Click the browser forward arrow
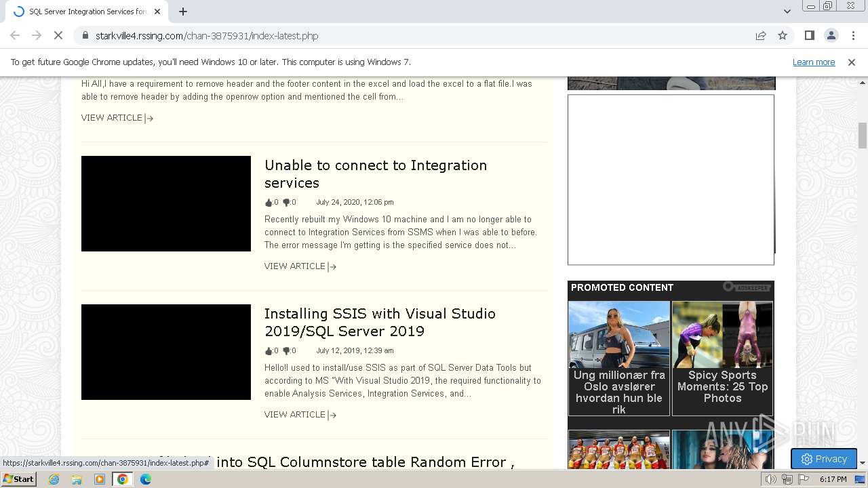868x488 pixels. (37, 35)
